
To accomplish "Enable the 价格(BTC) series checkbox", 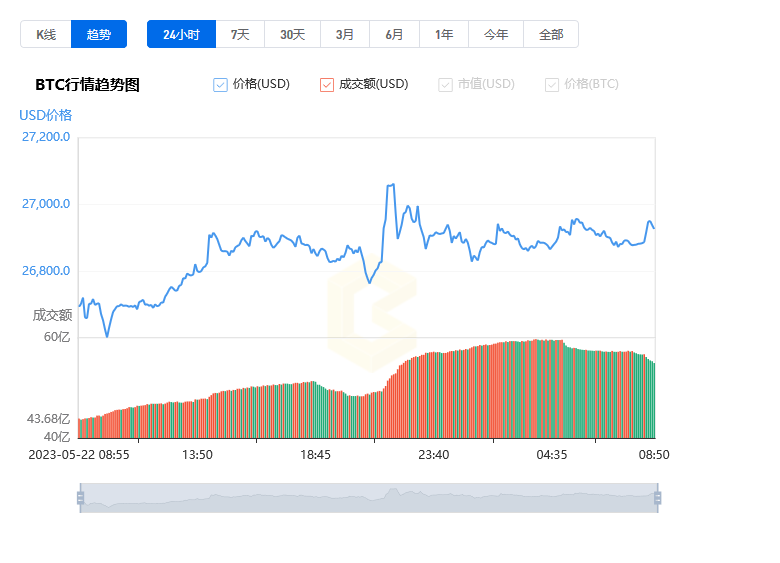I will (x=552, y=85).
